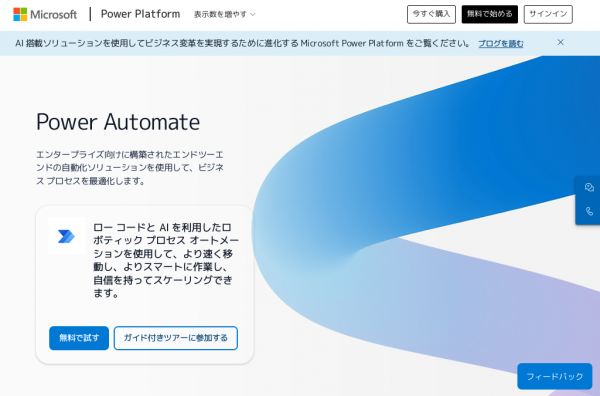The width and height of the screenshot is (600, 396).
Task: Click the Microsoft four-square logo
Action: pyautogui.click(x=20, y=14)
